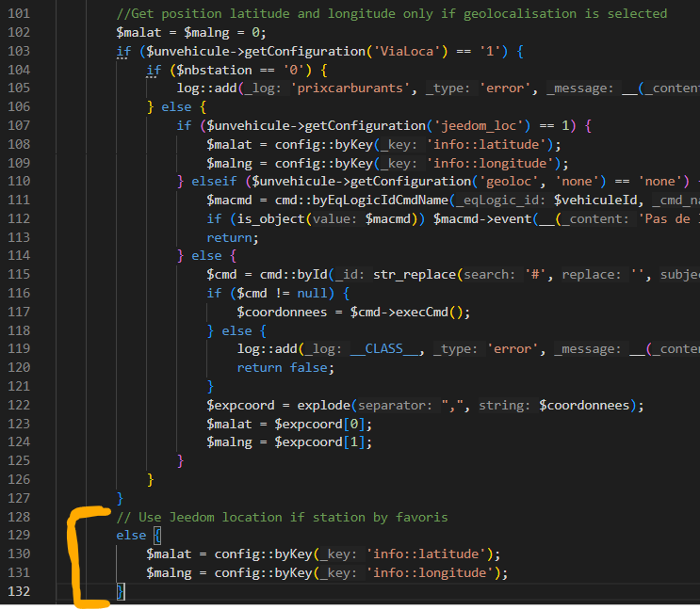Click 'info::longitude' string on line 131

(x=430, y=573)
